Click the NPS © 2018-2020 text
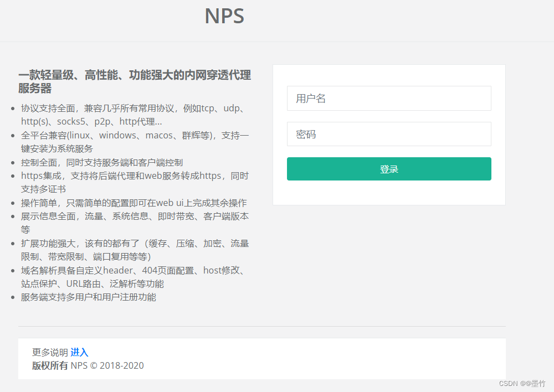 coord(107,365)
